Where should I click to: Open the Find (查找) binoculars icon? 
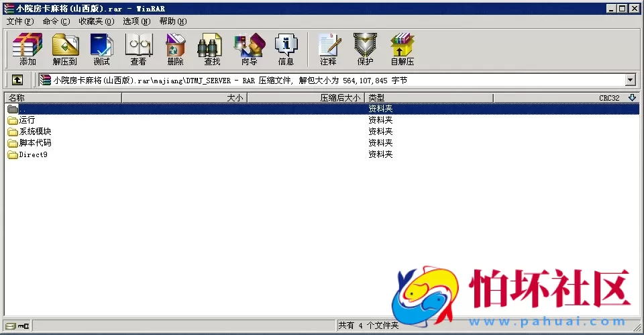tap(212, 50)
